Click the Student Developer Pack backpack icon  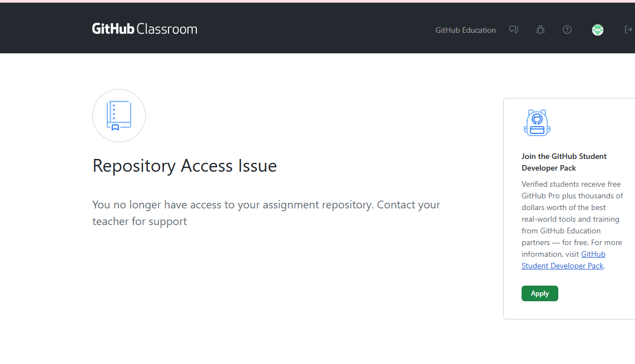click(537, 123)
